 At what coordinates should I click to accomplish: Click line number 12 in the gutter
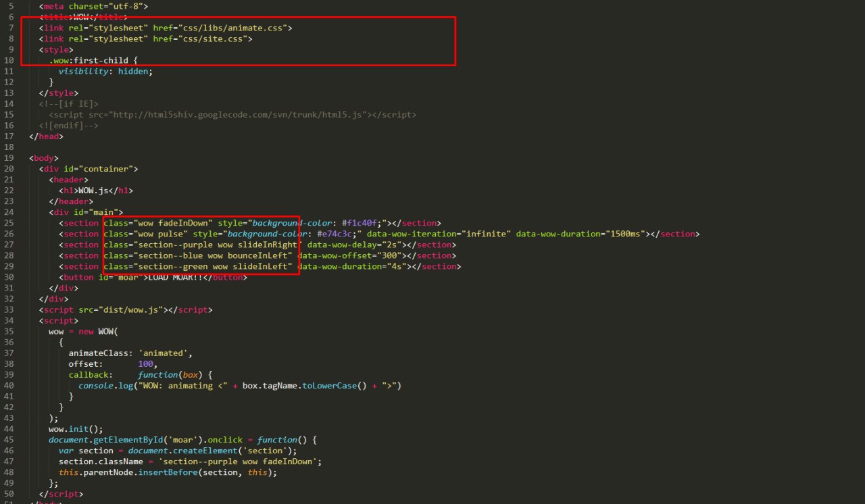click(9, 82)
